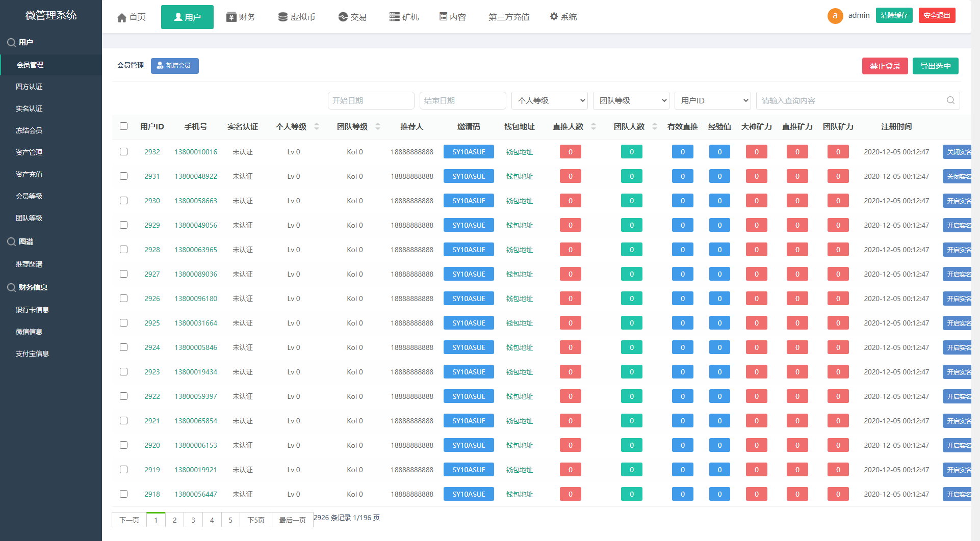Sort by 团队人数 column arrows

tap(655, 126)
